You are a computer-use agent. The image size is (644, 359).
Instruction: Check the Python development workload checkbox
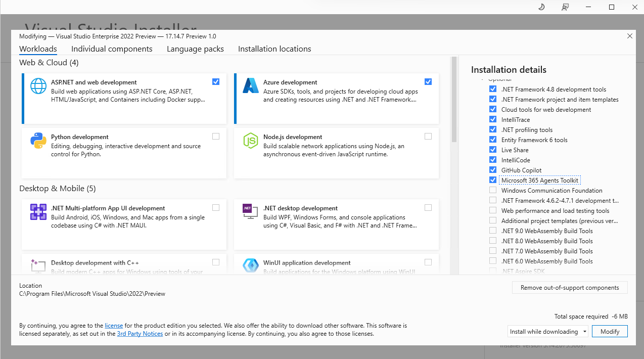(216, 136)
